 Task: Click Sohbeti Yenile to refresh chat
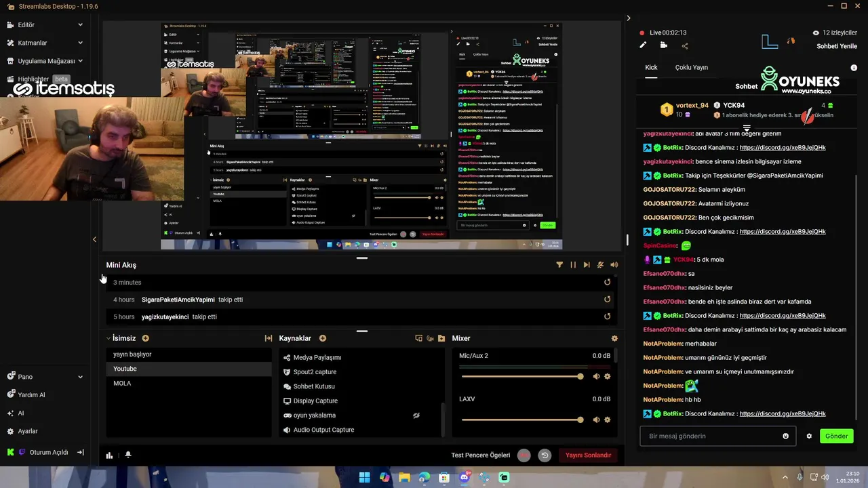[837, 46]
